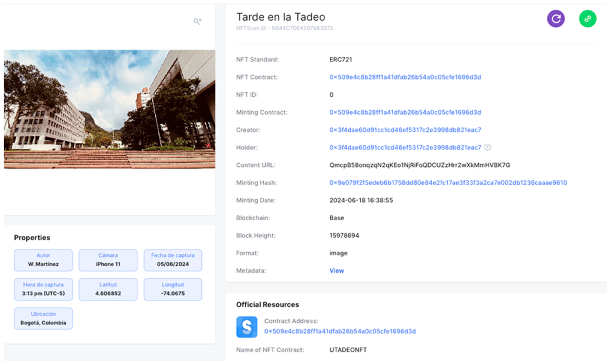Viewport: 607px width, 364px height.
Task: Select the Latitud 4.606852 property tag
Action: tap(108, 289)
